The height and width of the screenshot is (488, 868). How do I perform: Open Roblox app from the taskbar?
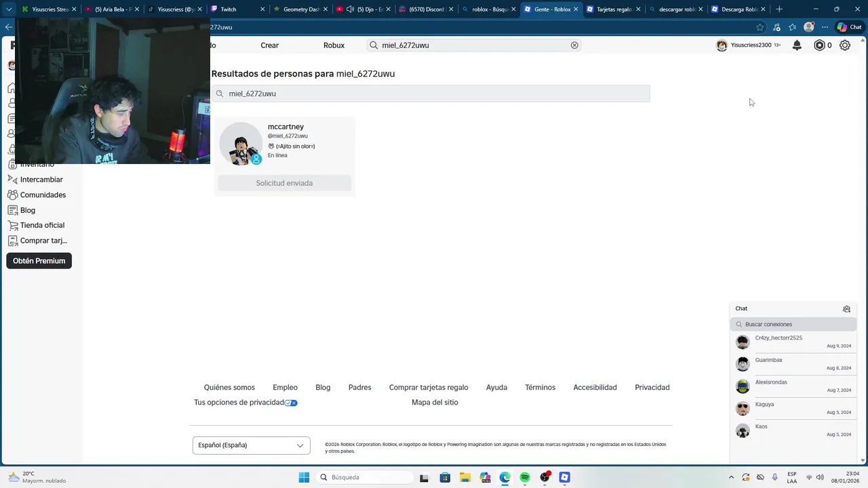(564, 477)
